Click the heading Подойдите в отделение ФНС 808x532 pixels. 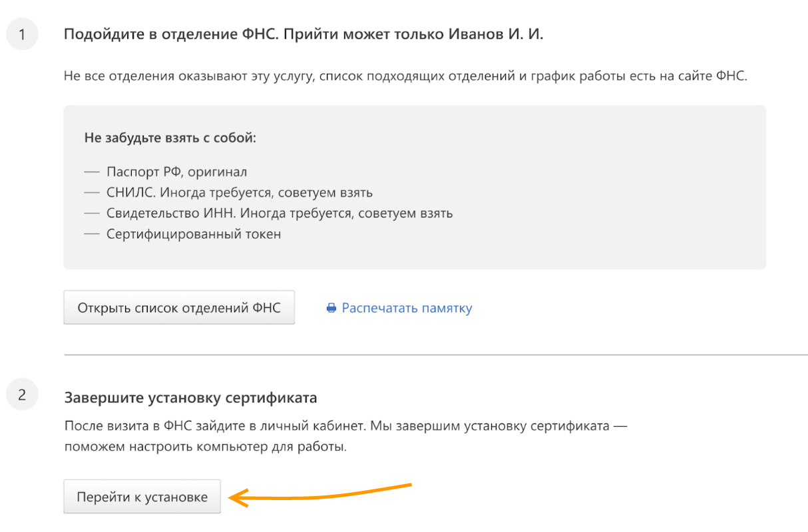[303, 35]
